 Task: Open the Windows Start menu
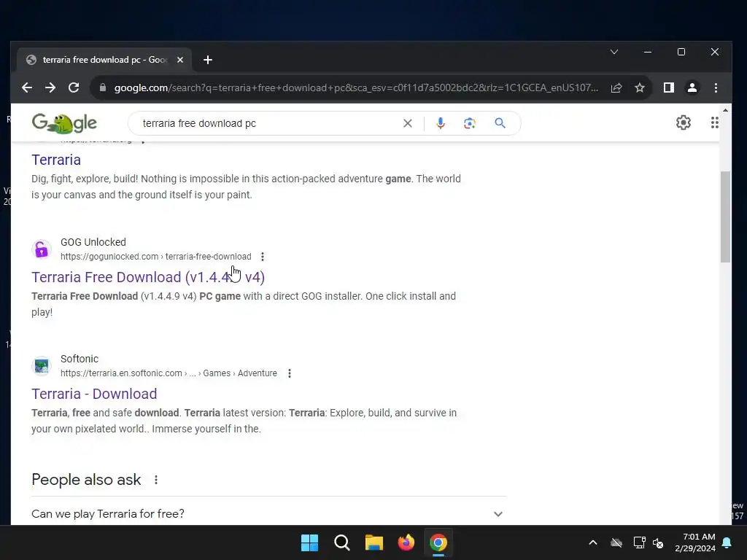309,542
